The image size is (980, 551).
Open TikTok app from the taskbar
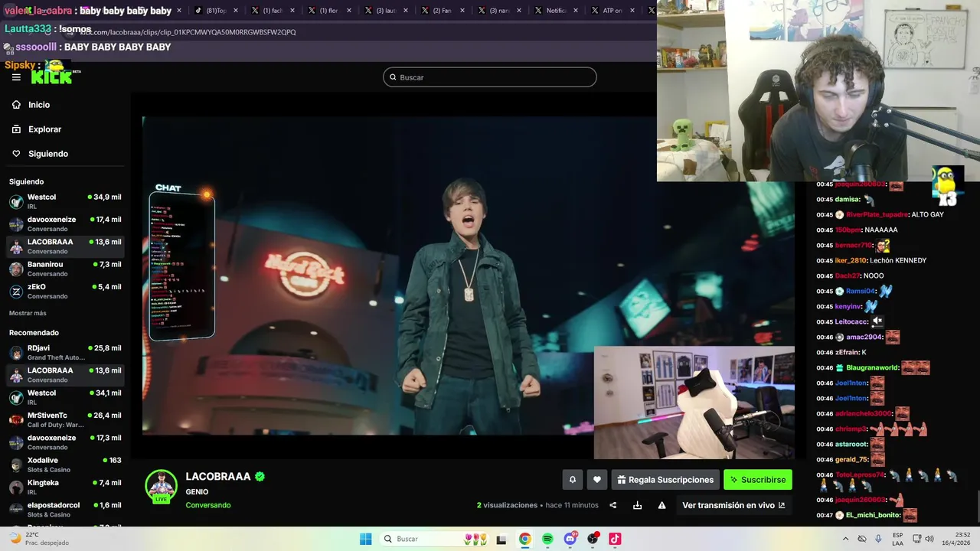(615, 539)
